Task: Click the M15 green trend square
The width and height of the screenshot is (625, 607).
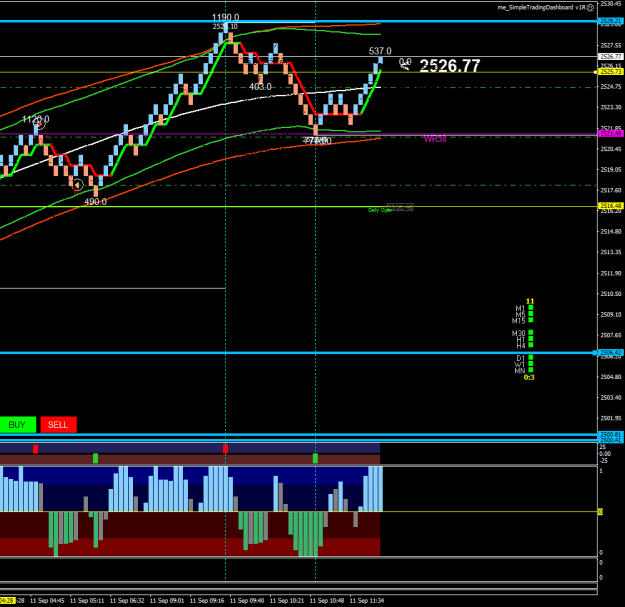Action: tap(531, 320)
